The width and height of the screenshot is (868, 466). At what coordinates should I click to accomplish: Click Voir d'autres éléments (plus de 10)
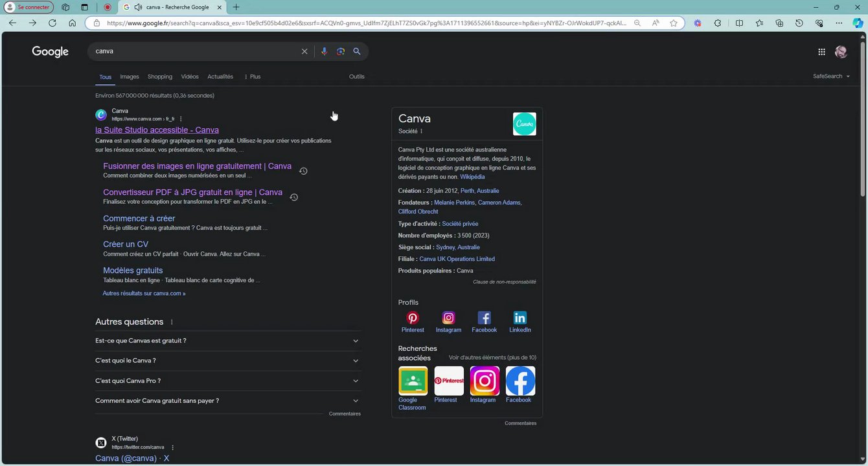pyautogui.click(x=492, y=358)
